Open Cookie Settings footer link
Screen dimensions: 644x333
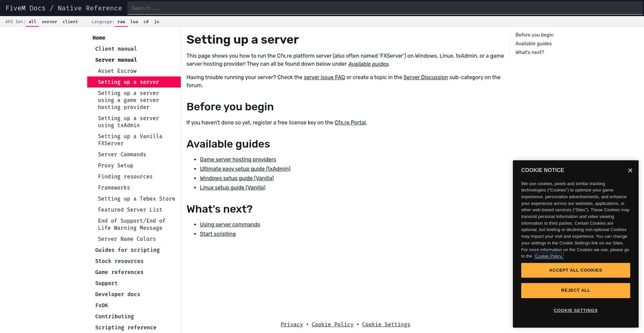click(x=386, y=324)
